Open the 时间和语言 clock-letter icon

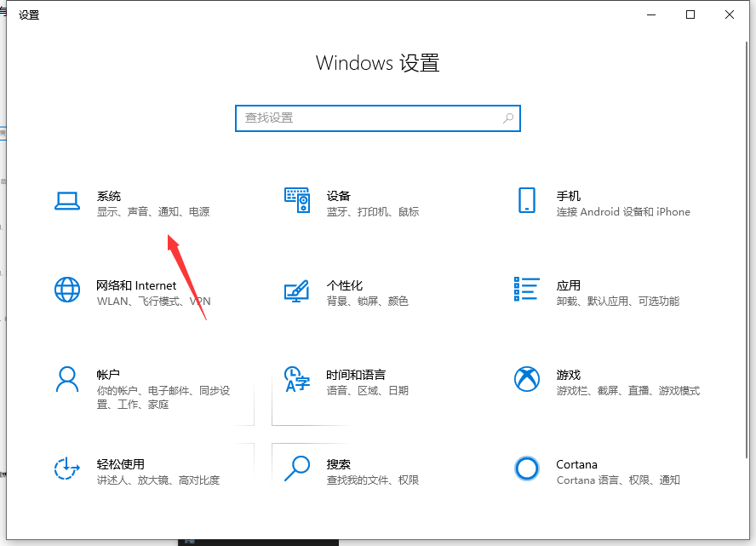(x=297, y=379)
